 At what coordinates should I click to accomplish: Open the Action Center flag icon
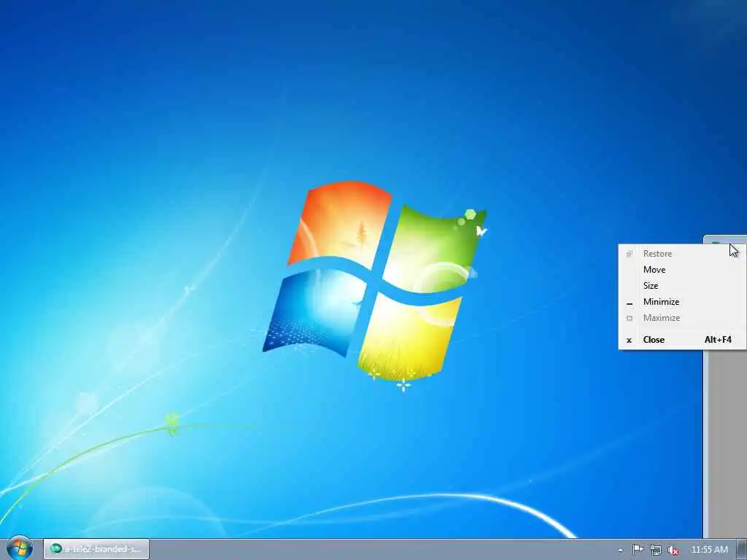point(638,550)
